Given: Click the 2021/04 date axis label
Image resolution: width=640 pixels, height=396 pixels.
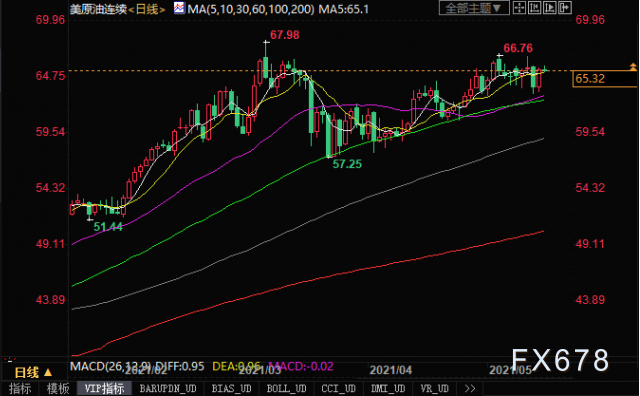Looking at the screenshot, I should click(391, 370).
